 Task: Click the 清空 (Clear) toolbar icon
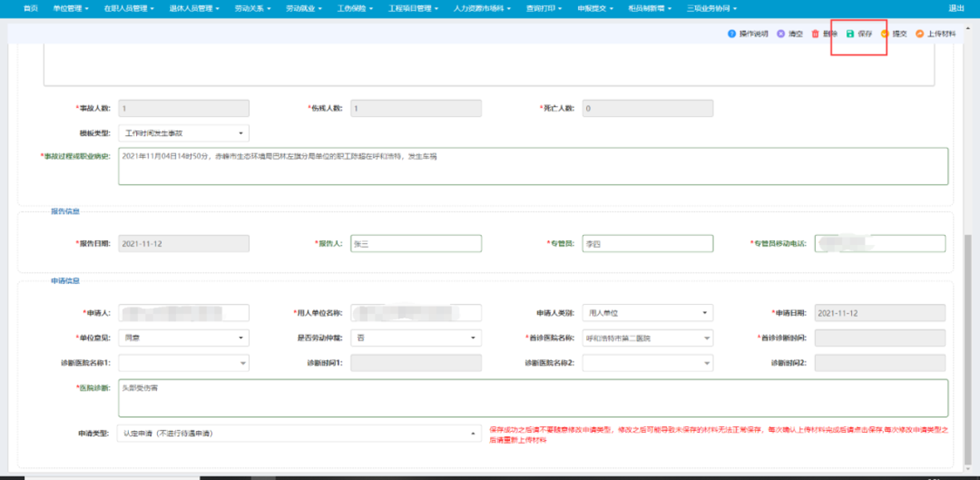pyautogui.click(x=781, y=34)
